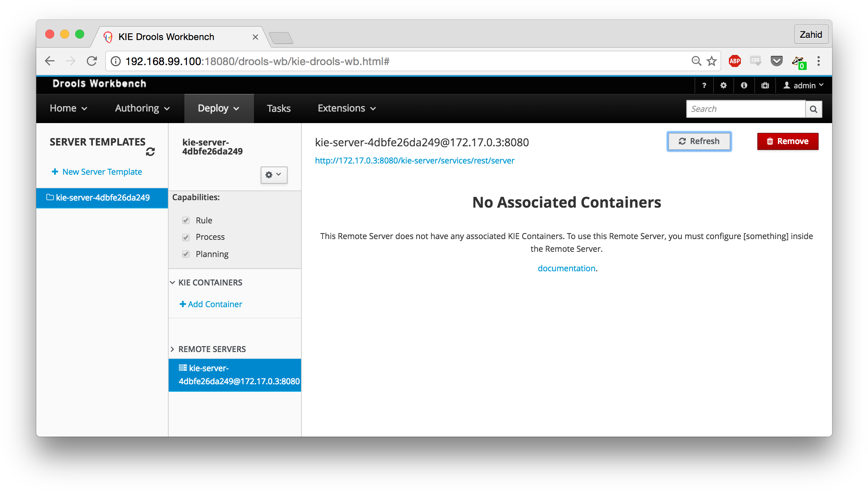Open the Authoring menu
Screen dimensions: 868x492
point(142,109)
